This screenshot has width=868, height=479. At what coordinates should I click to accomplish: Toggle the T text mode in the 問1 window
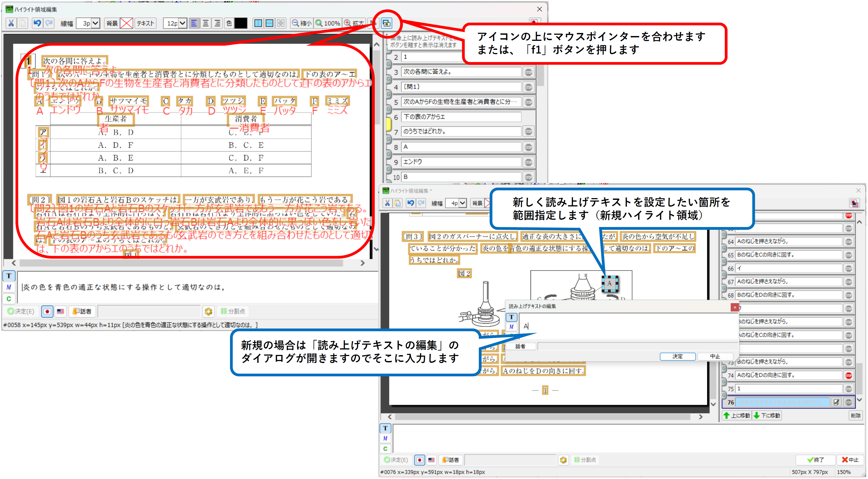tap(9, 276)
